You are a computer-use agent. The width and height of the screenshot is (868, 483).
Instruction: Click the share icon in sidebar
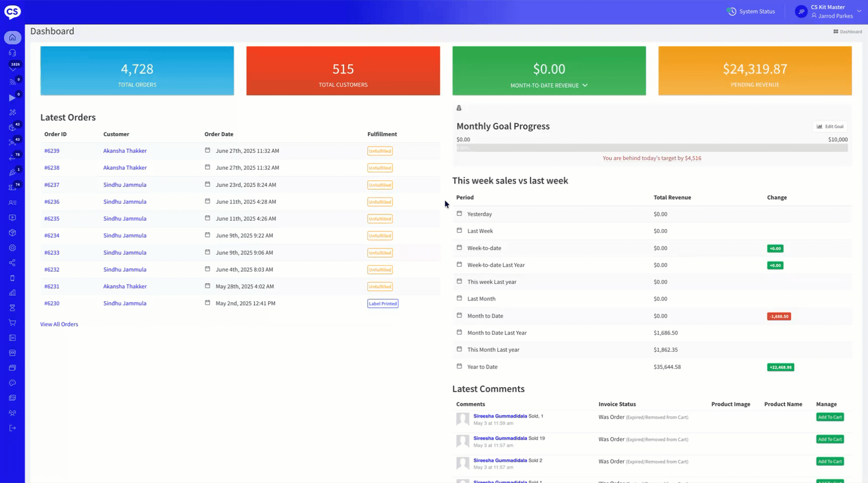(x=13, y=263)
